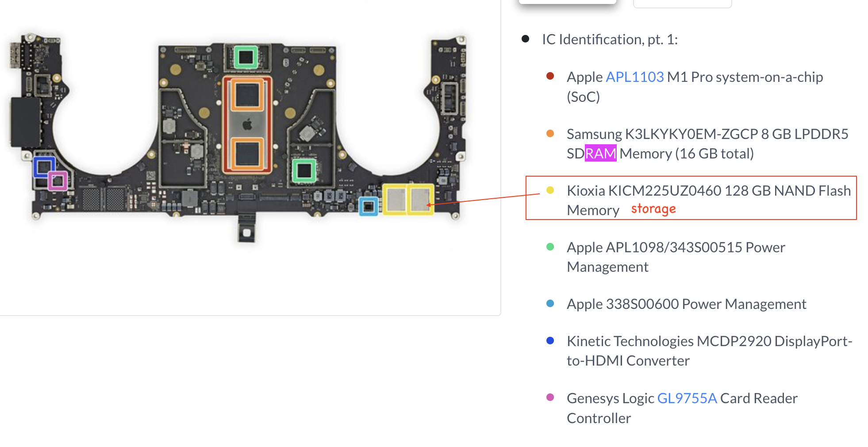Click the red bullet beside M1 Pro
Screen dimensions: 868x447
[550, 76]
